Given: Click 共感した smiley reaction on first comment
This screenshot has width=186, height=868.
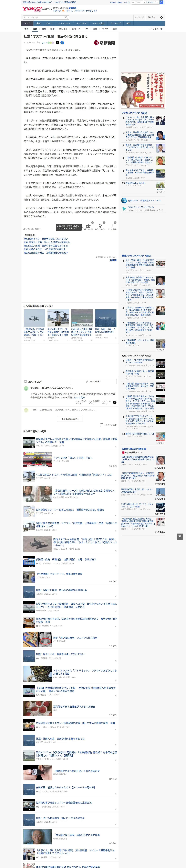Looking at the screenshot, I should [x=81, y=402].
